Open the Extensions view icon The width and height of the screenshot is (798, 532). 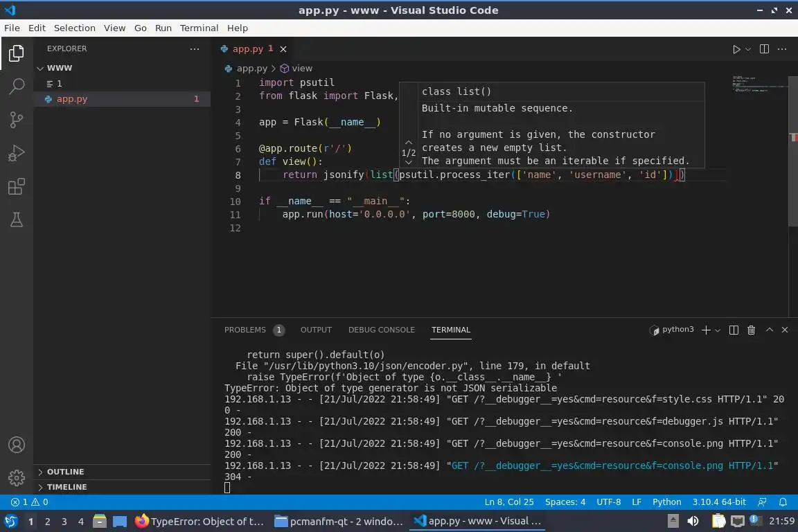[17, 186]
